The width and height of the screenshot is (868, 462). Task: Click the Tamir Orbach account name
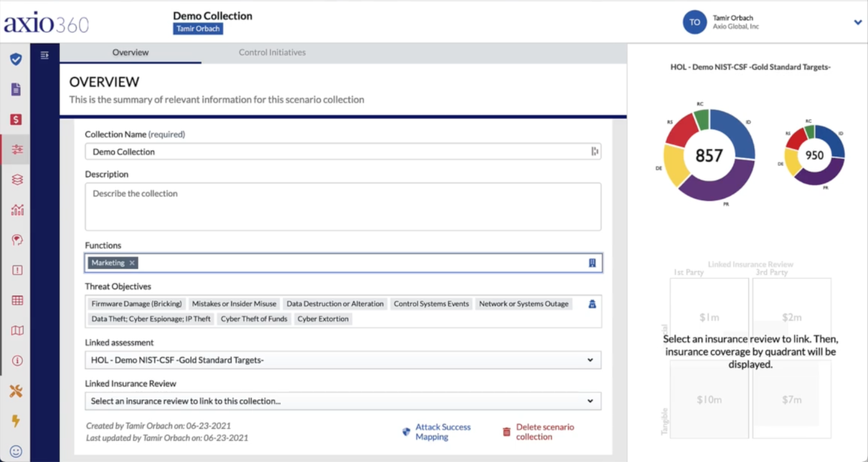pos(733,18)
